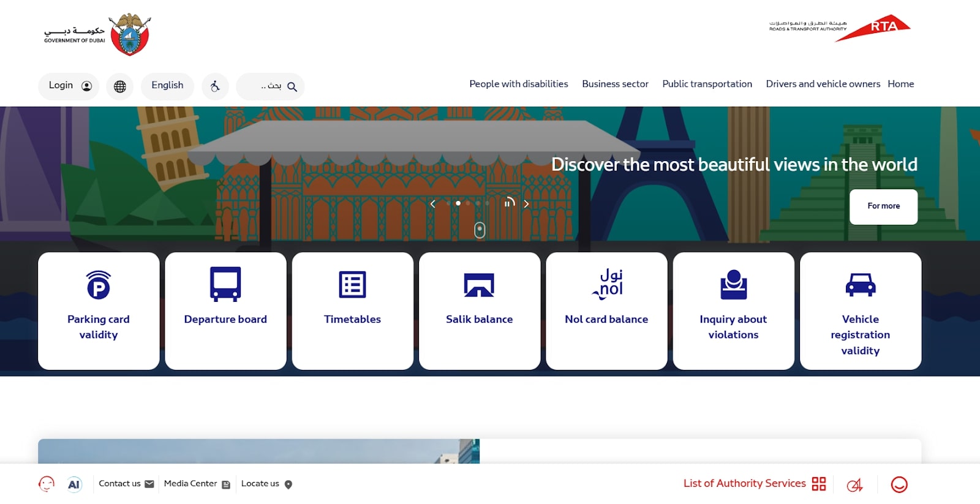Select the first banner slide dot
Screen dimensions: 980x504
coord(448,203)
